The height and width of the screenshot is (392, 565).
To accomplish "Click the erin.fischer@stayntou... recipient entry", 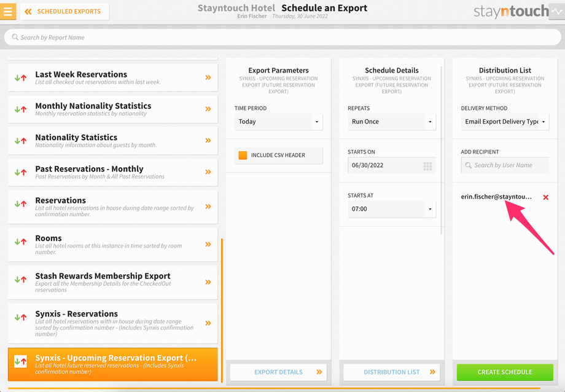I will coord(496,197).
